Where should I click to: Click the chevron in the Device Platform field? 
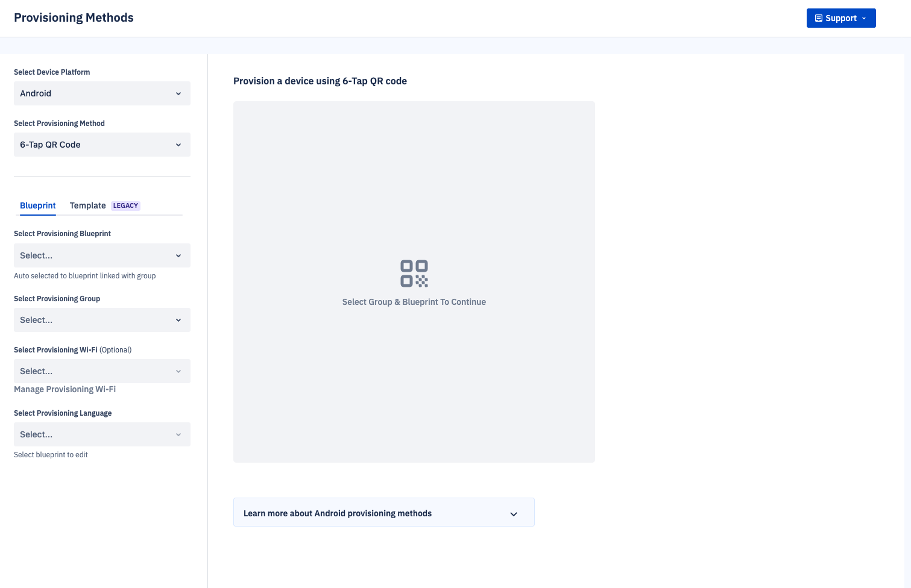point(178,93)
